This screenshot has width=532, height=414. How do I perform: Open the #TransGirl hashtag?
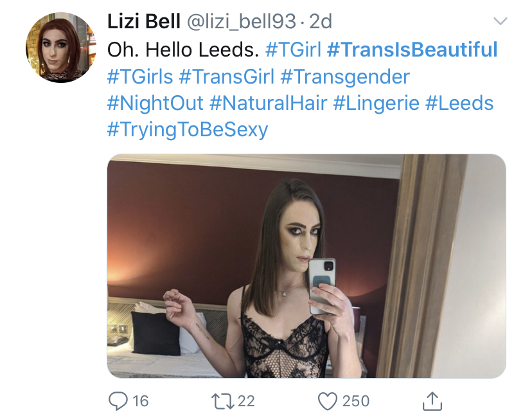coord(227,76)
